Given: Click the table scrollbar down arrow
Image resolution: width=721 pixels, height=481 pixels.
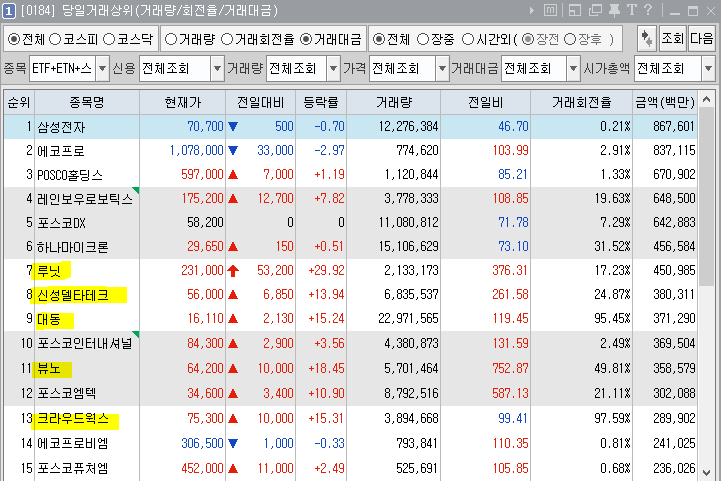Looking at the screenshot, I should tap(707, 472).
